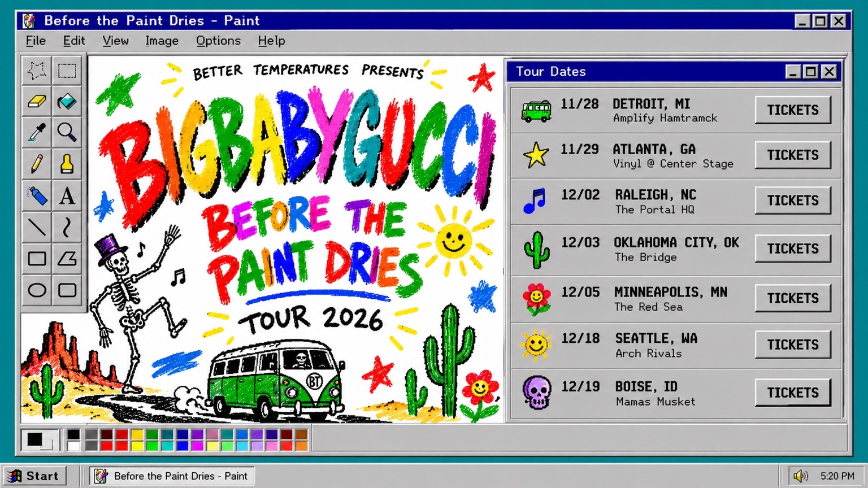Viewport: 868px width, 488px height.
Task: Open the Start menu
Action: (x=34, y=476)
